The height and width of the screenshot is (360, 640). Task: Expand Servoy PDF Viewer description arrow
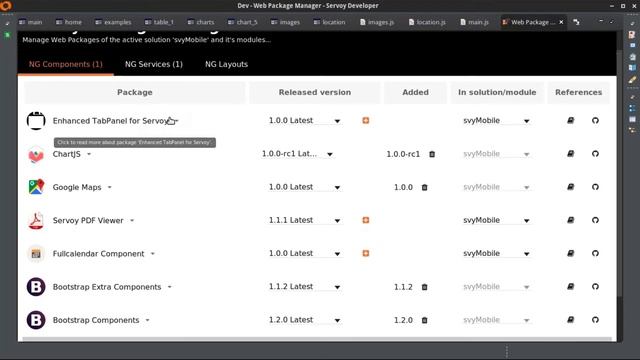tap(132, 220)
